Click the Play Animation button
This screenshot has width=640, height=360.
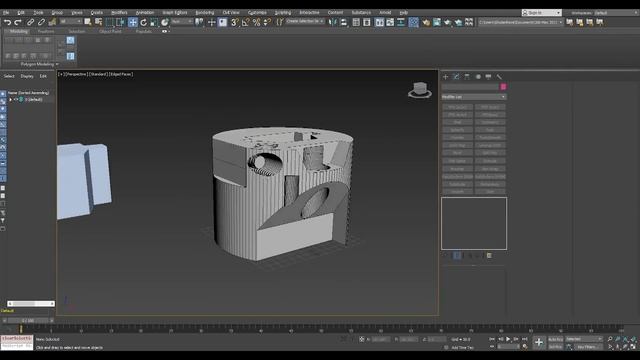(x=508, y=339)
